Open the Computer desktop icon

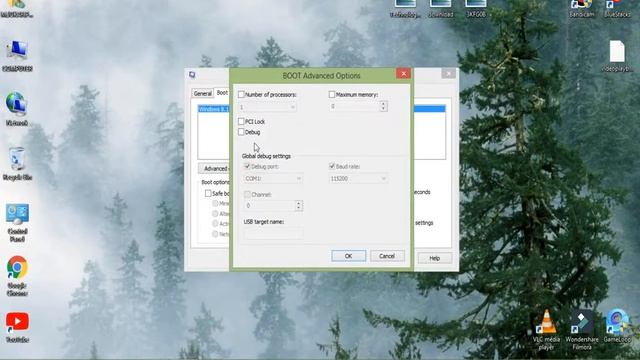(17, 56)
